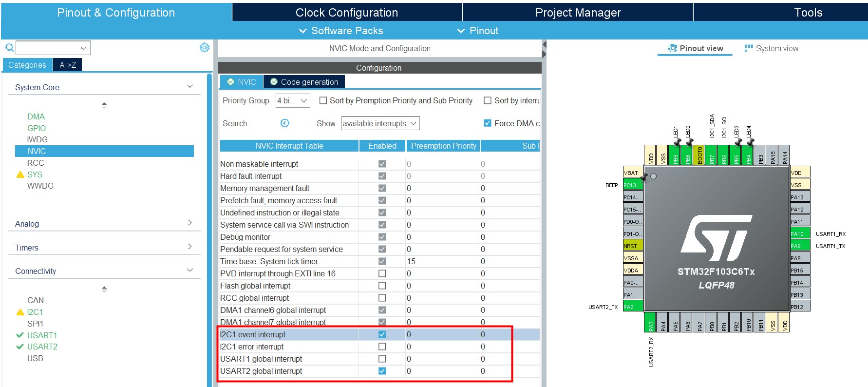Click the USART2 green checkmark icon

pos(20,347)
